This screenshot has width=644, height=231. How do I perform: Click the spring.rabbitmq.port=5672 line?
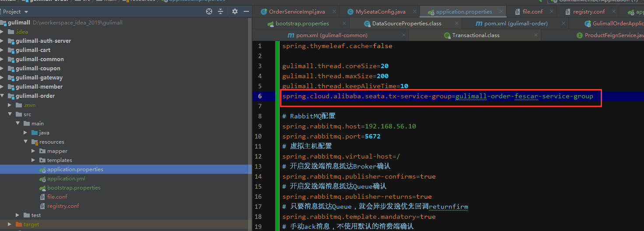(x=331, y=136)
